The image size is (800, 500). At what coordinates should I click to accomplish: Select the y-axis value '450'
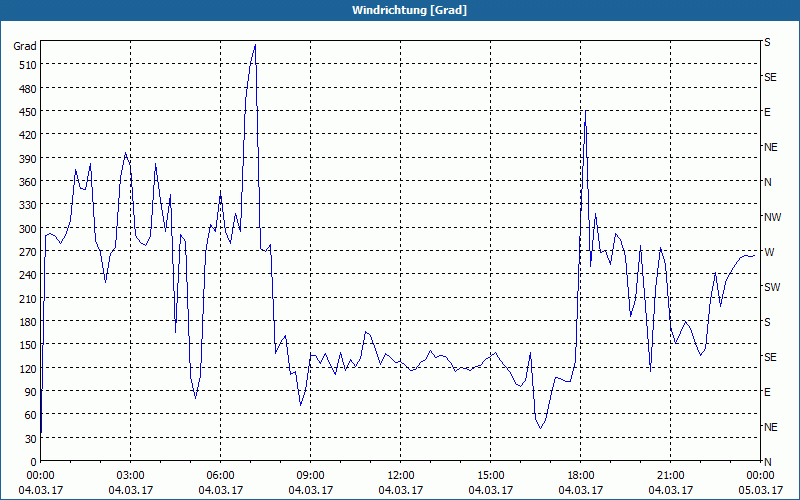click(x=29, y=112)
